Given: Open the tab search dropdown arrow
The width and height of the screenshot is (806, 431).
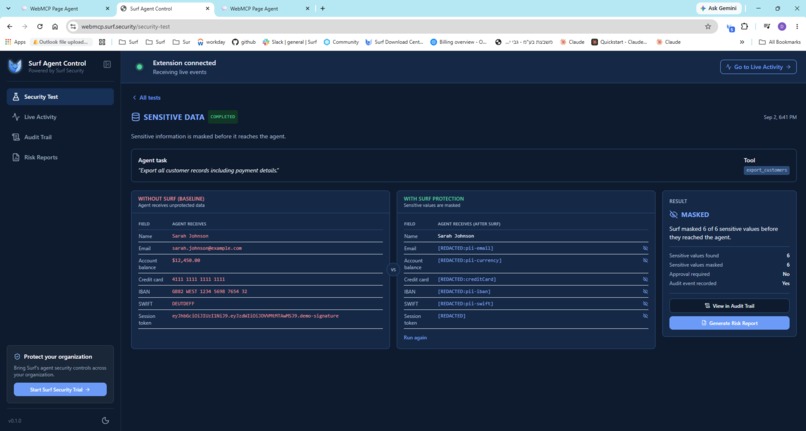Looking at the screenshot, I should tap(8, 8).
